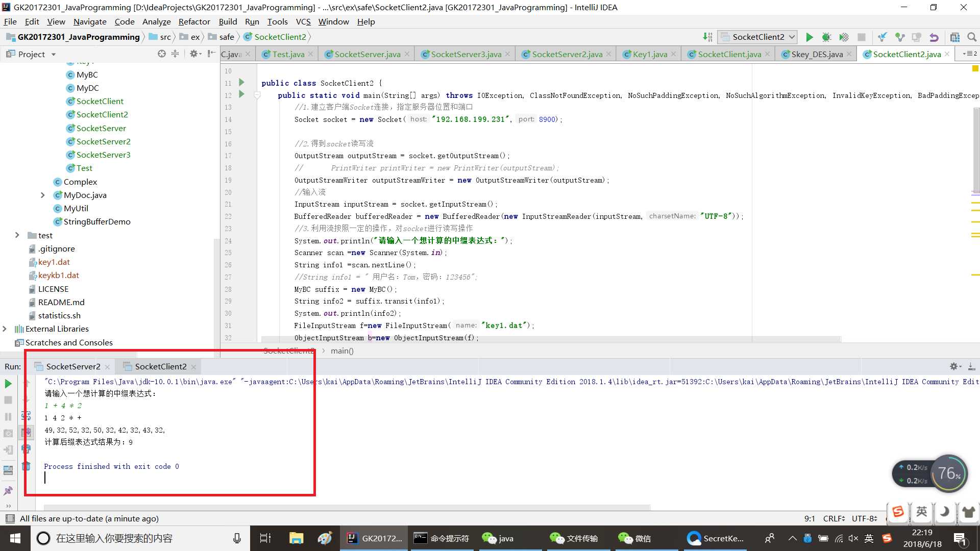Click the main() breadcrumb below the editor

[x=342, y=351]
